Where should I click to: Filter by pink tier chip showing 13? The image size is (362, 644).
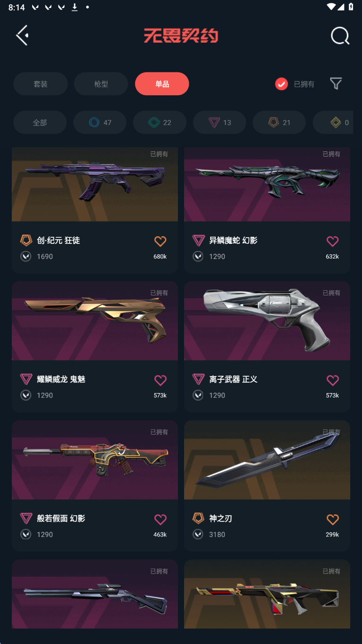pos(220,123)
